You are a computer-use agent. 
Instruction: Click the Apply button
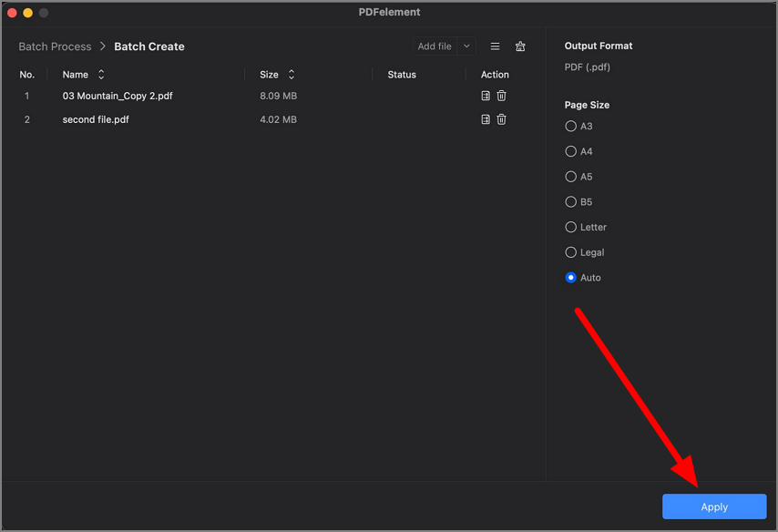714,506
